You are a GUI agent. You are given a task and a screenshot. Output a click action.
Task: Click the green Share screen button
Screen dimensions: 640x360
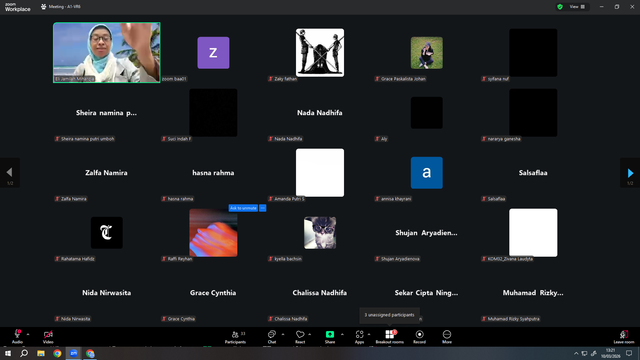click(330, 337)
